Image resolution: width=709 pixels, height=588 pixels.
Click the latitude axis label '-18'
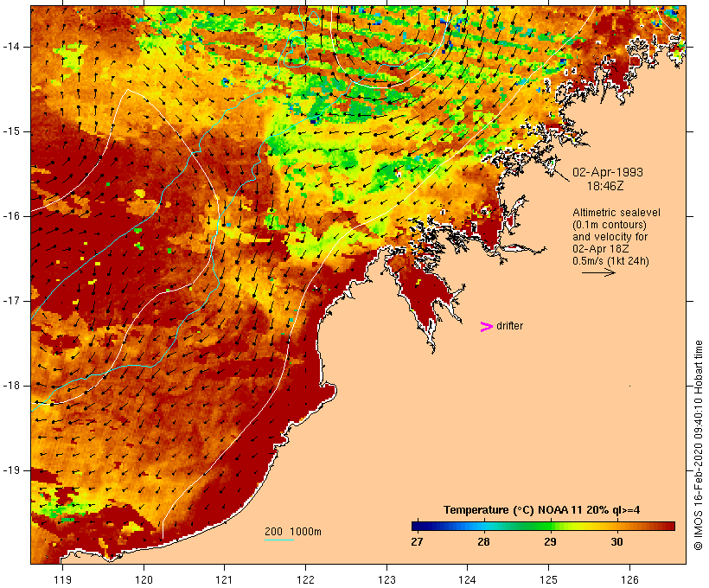pos(11,386)
